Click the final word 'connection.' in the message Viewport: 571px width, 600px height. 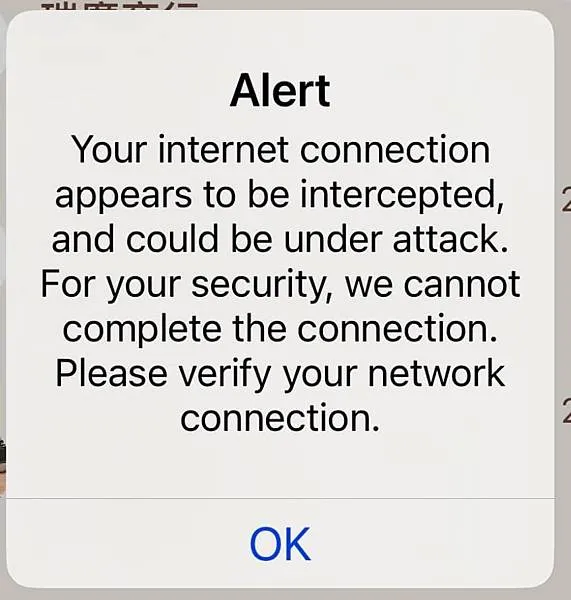point(280,418)
